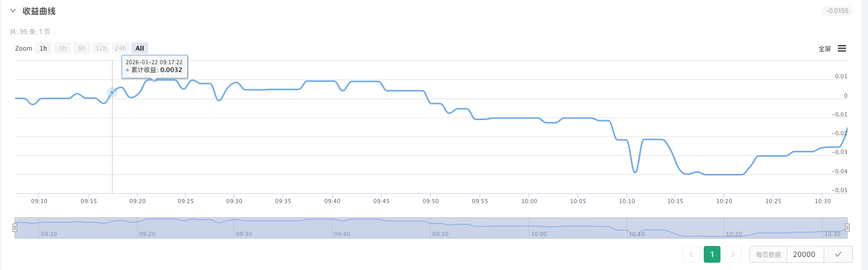This screenshot has width=868, height=270.
Task: Select the 1h zoom range
Action: pyautogui.click(x=43, y=49)
